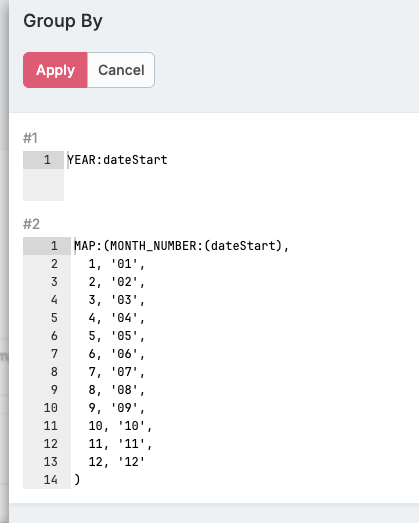Click the line 4, '04', mapping
Viewport: 419px width, 523px height.
pyautogui.click(x=116, y=318)
